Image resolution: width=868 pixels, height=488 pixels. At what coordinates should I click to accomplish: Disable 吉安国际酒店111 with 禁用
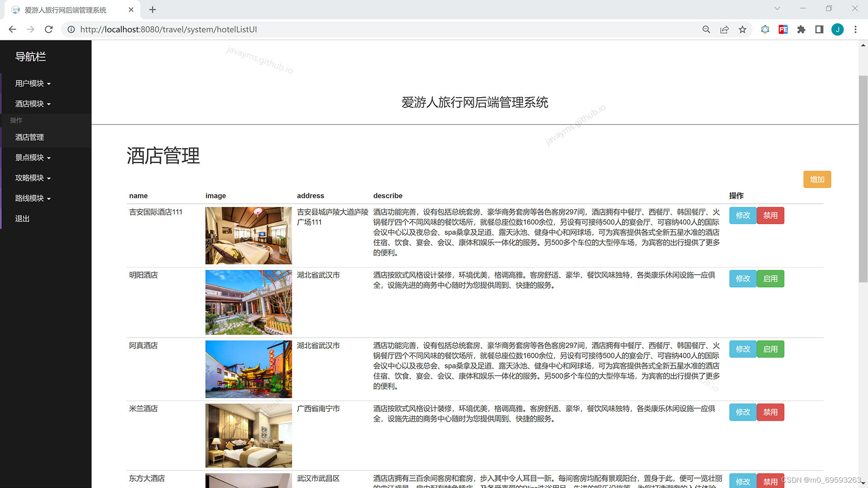point(770,216)
